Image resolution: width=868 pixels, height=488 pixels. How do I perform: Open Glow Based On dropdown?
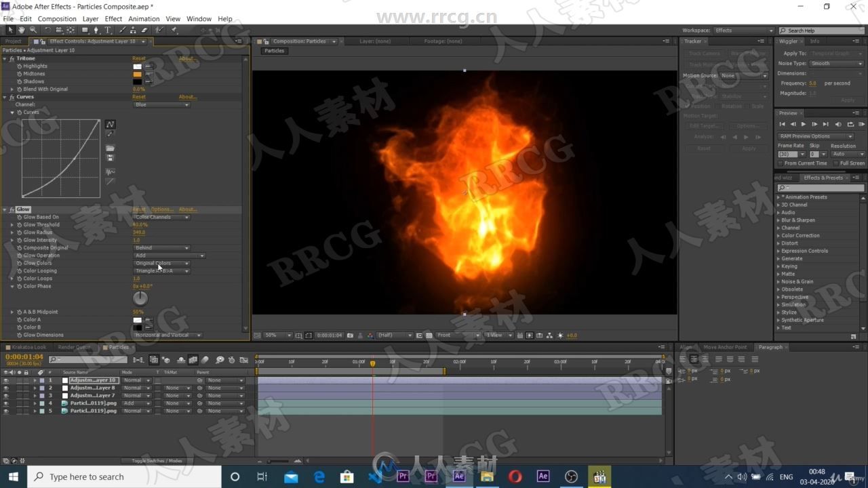click(x=161, y=217)
